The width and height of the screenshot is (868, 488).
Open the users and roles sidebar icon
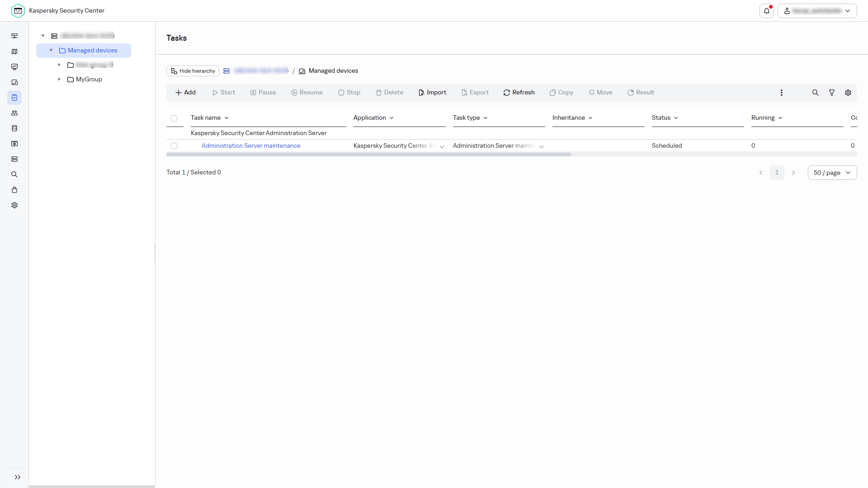pos(14,113)
